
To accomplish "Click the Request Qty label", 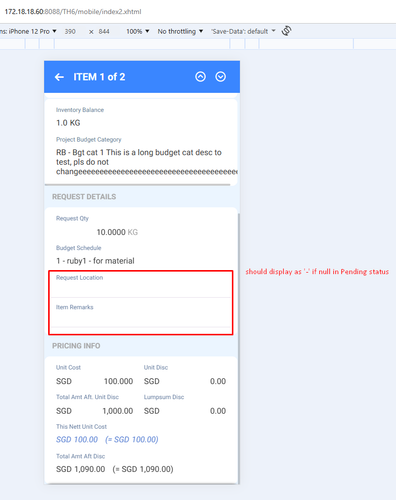I will pyautogui.click(x=72, y=218).
